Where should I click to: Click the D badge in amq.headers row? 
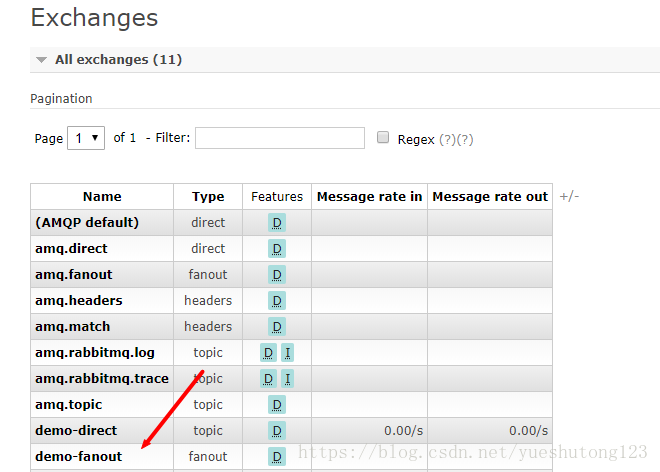(277, 300)
